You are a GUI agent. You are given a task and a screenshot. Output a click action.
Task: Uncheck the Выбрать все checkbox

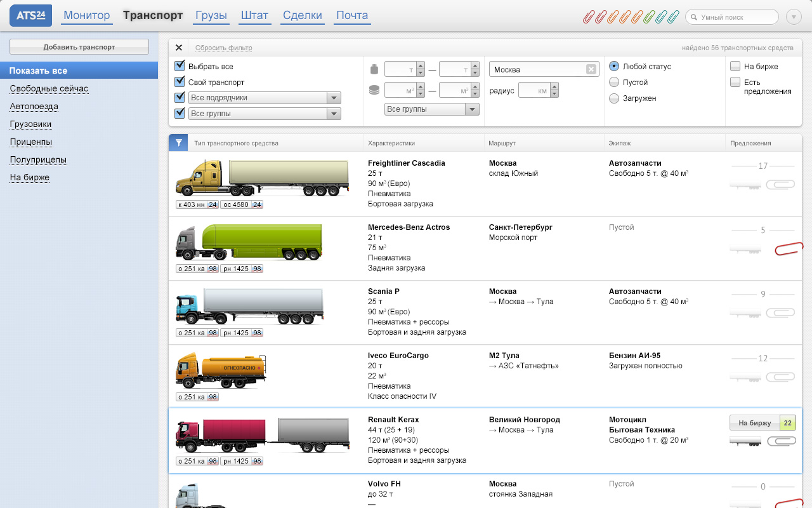[x=180, y=66]
